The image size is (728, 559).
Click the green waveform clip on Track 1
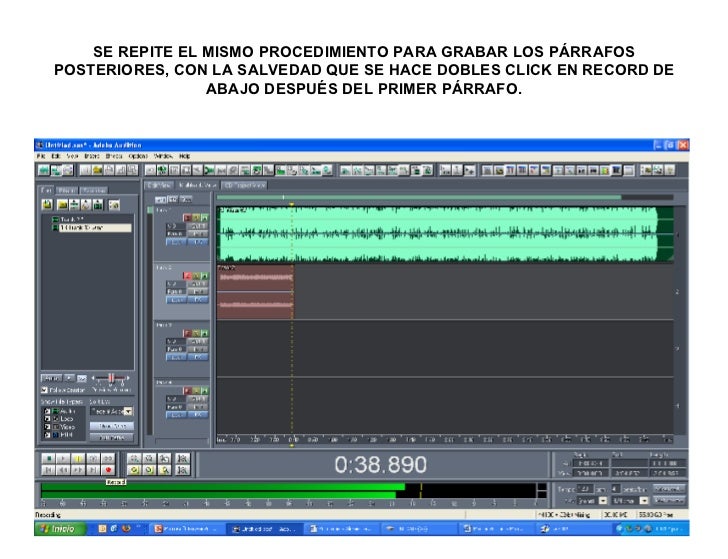tap(445, 234)
